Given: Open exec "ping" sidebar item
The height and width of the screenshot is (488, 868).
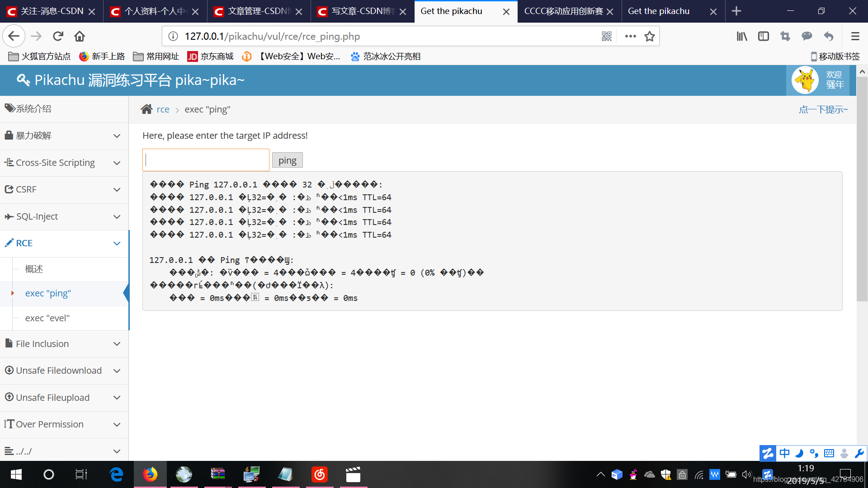Looking at the screenshot, I should 48,293.
